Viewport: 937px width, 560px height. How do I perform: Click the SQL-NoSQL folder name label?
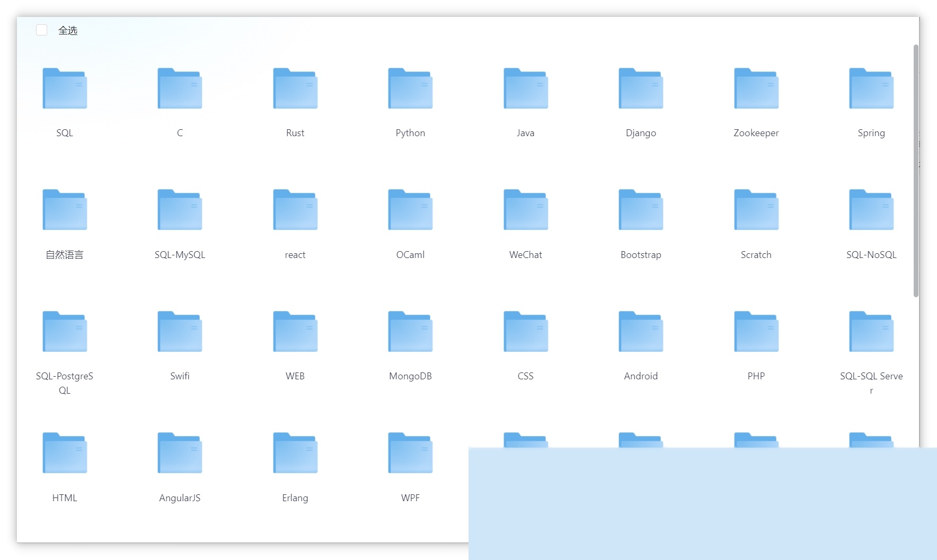871,255
